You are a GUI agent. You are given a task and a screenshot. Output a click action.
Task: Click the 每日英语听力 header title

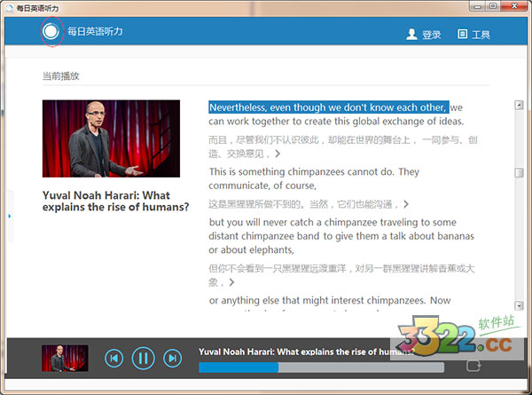pyautogui.click(x=95, y=31)
